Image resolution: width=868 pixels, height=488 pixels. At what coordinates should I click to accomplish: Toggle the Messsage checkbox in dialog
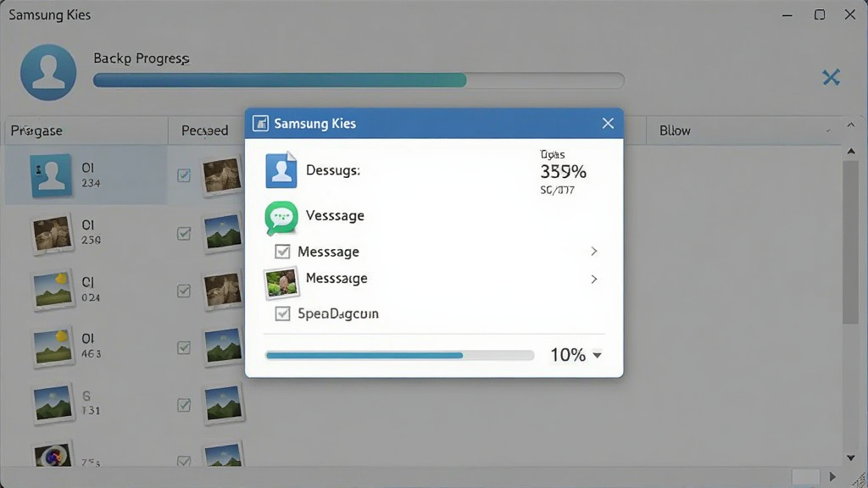[282, 252]
